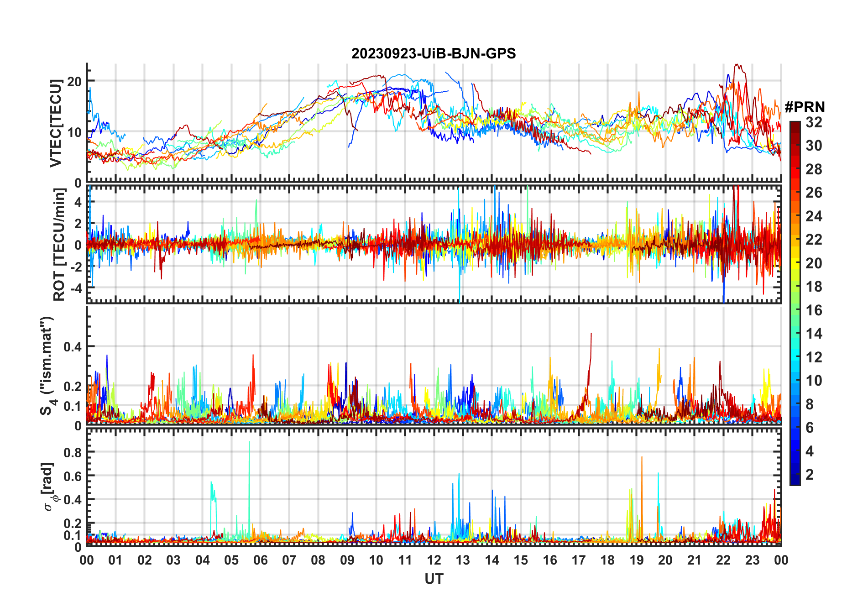Choose UT axis hour label 14
Image resolution: width=868 pixels, height=607 pixels.
tap(492, 560)
